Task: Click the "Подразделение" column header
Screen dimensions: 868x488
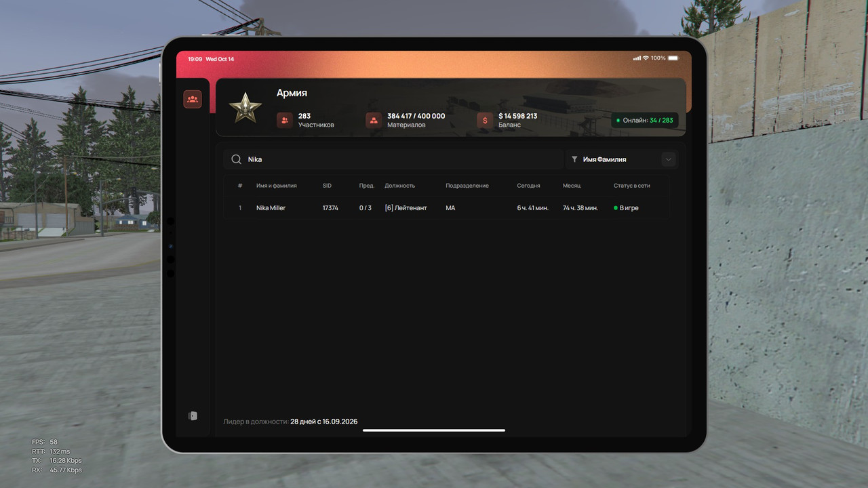Action: pyautogui.click(x=467, y=186)
